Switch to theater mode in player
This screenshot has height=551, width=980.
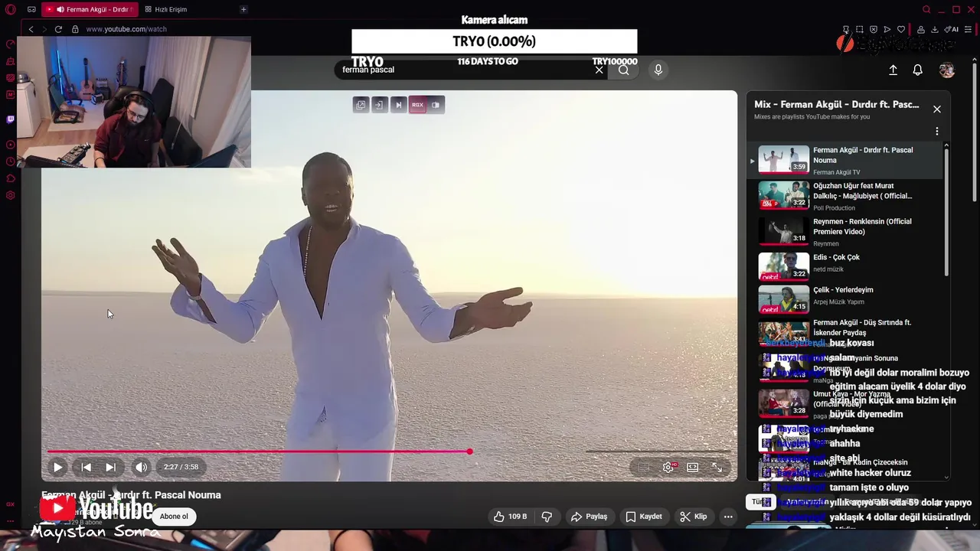[x=693, y=467]
